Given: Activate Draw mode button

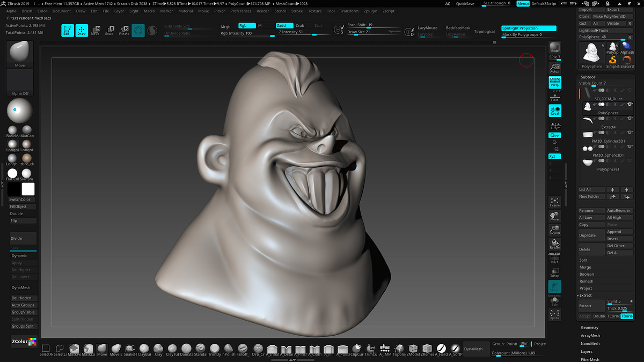Looking at the screenshot, I should 82,31.
